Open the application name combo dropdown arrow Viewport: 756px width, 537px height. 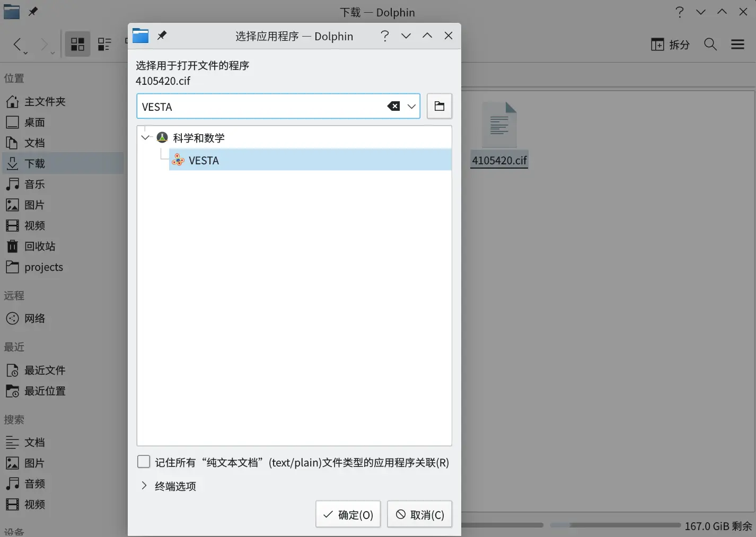tap(411, 107)
